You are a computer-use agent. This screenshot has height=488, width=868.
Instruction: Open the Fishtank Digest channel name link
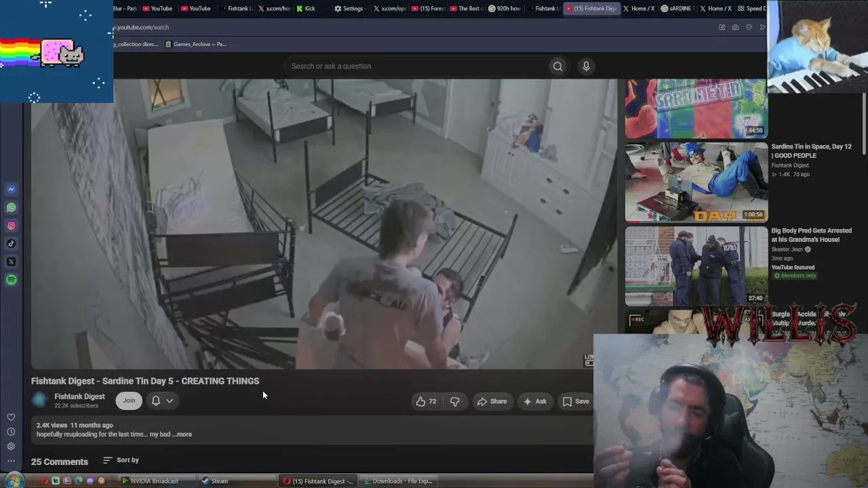(x=79, y=396)
